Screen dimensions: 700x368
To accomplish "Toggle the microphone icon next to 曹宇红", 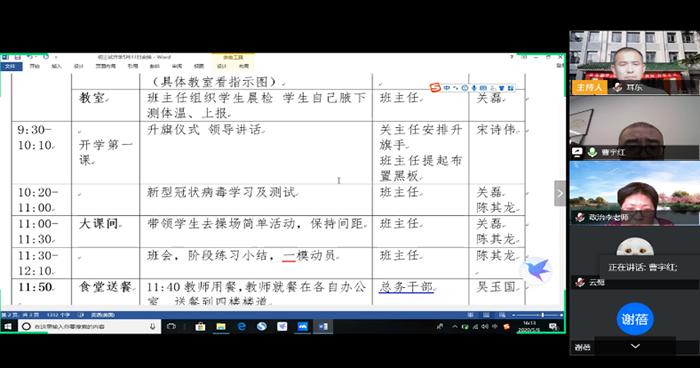I will (x=592, y=152).
